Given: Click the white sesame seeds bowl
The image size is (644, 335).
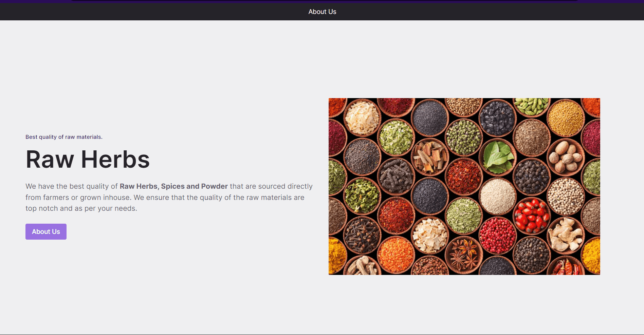Looking at the screenshot, I should click(497, 196).
